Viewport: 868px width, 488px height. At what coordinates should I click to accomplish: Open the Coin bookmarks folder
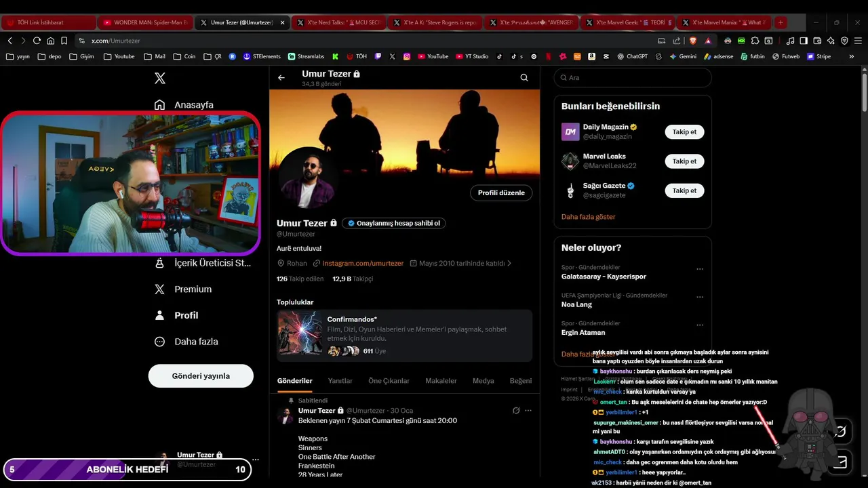tap(184, 56)
